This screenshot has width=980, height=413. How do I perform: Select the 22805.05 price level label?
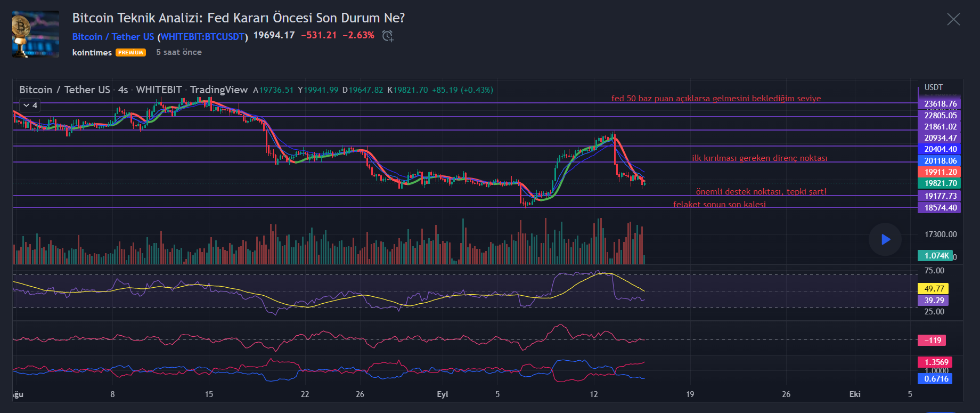[x=940, y=116]
